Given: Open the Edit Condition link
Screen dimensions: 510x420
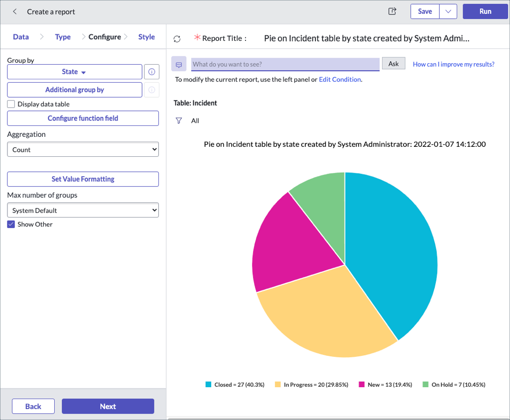Looking at the screenshot, I should point(340,80).
